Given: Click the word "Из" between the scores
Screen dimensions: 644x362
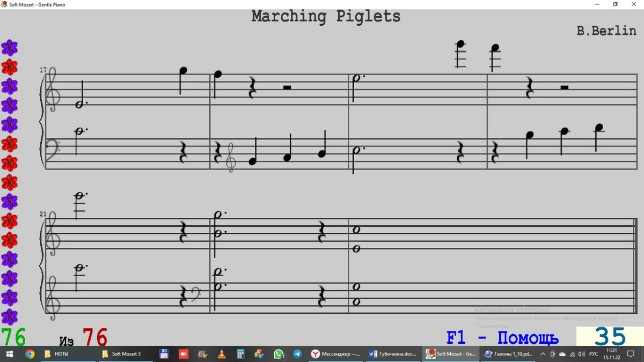Looking at the screenshot, I should [x=67, y=341].
